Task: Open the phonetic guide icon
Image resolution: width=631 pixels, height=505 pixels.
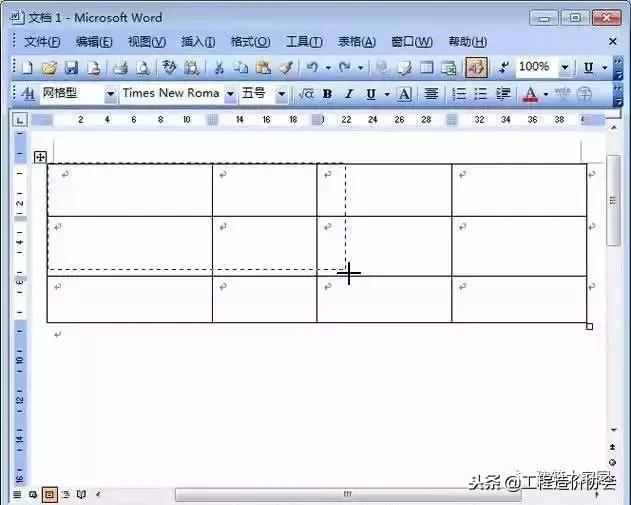Action: 562,94
